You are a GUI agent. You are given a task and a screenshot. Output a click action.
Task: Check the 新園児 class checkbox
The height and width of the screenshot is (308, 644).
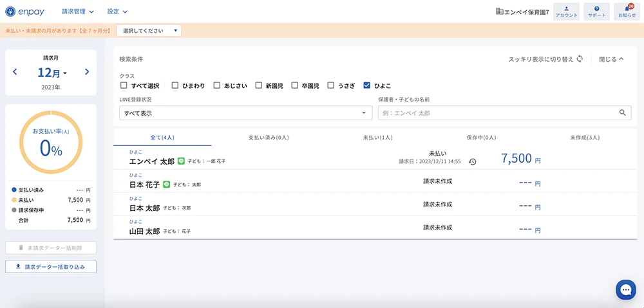[259, 86]
